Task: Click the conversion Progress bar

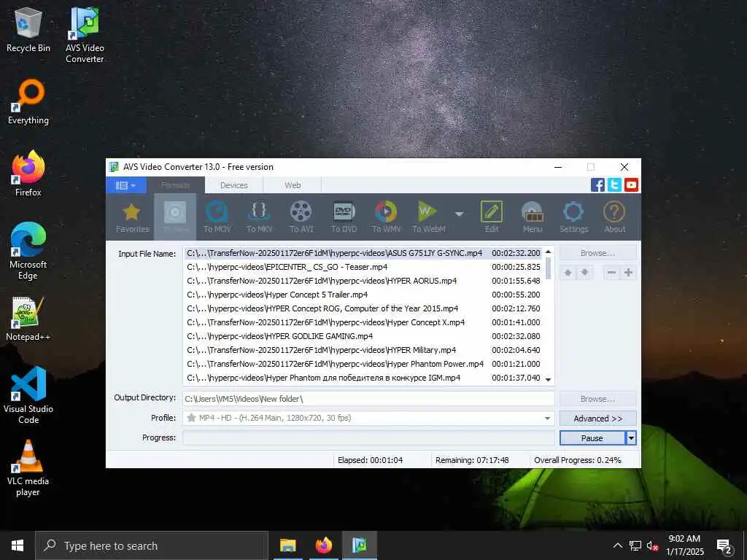Action: point(368,437)
